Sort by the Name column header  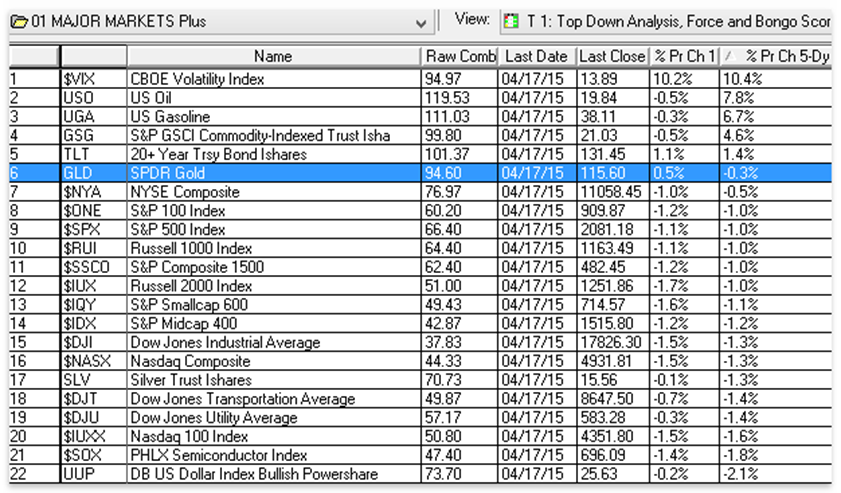click(274, 56)
